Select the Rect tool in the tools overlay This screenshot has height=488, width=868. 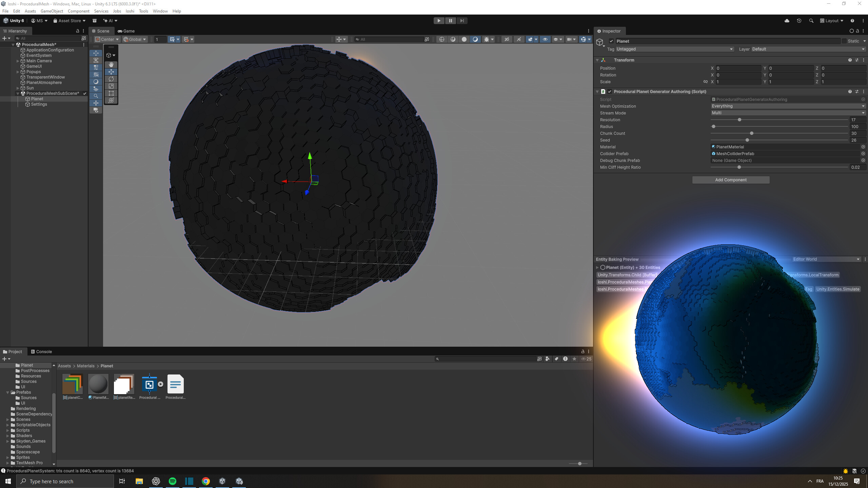pyautogui.click(x=111, y=94)
